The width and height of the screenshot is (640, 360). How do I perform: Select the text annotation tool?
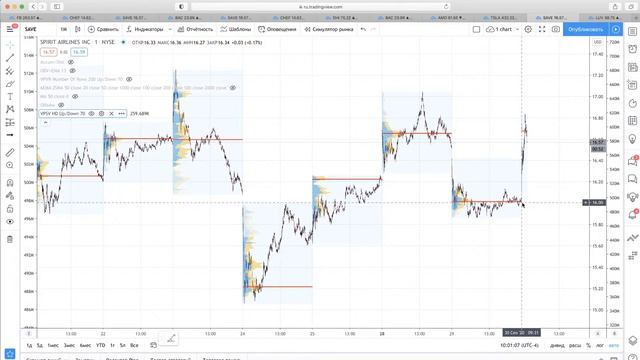pos(10,97)
